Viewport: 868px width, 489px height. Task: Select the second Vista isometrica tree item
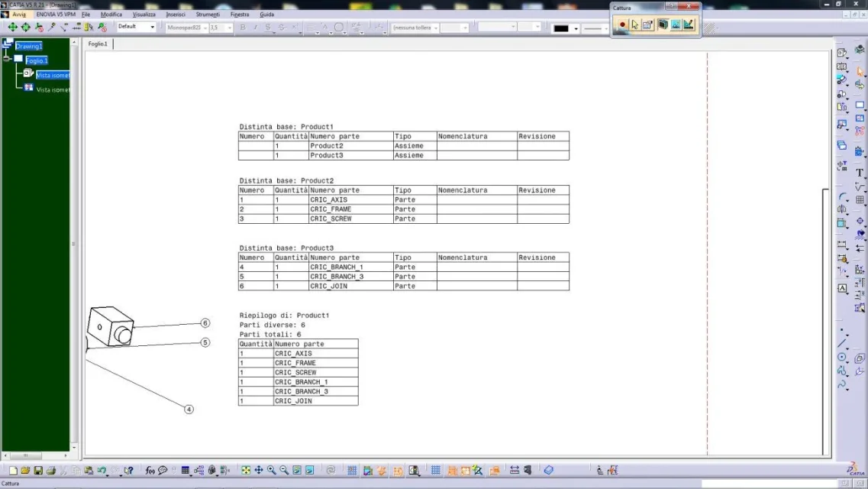pyautogui.click(x=53, y=89)
